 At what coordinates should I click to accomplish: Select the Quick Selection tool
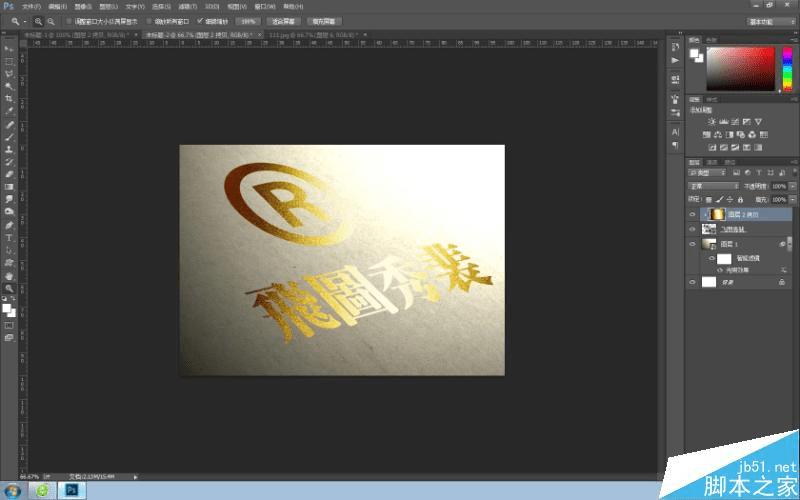9,86
